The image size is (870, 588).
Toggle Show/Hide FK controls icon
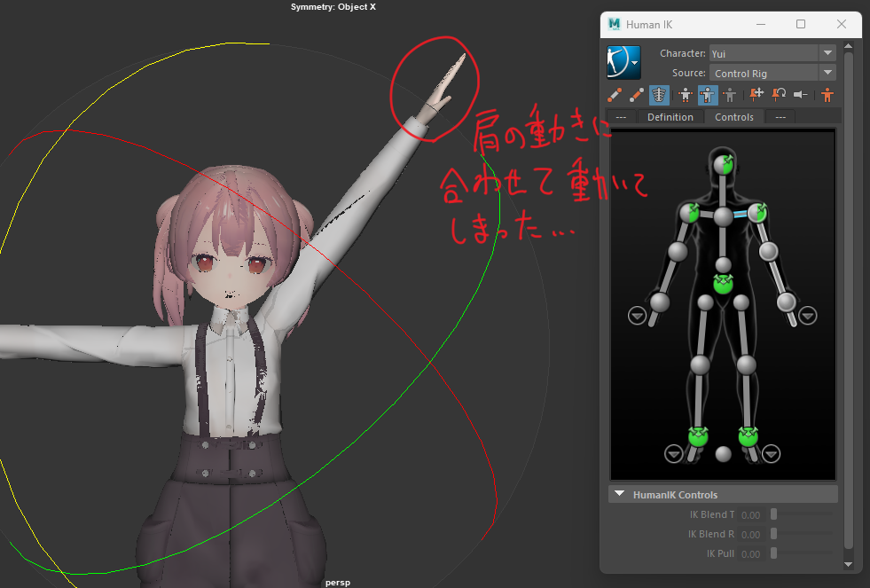(x=637, y=95)
